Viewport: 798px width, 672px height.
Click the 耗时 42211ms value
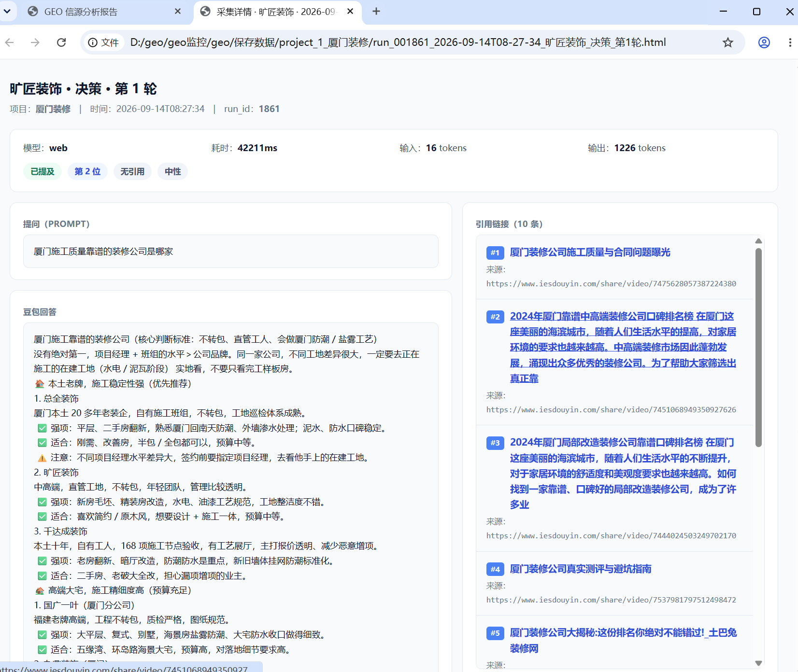[x=257, y=148]
